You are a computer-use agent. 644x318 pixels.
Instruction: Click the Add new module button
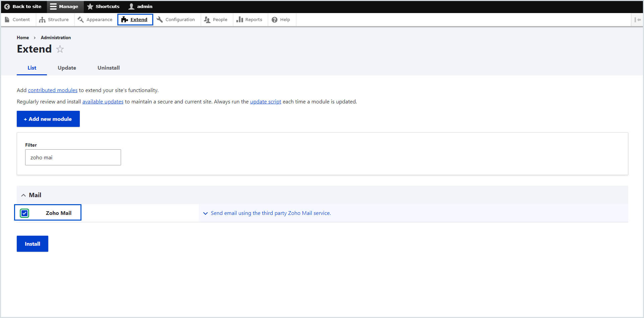(48, 119)
